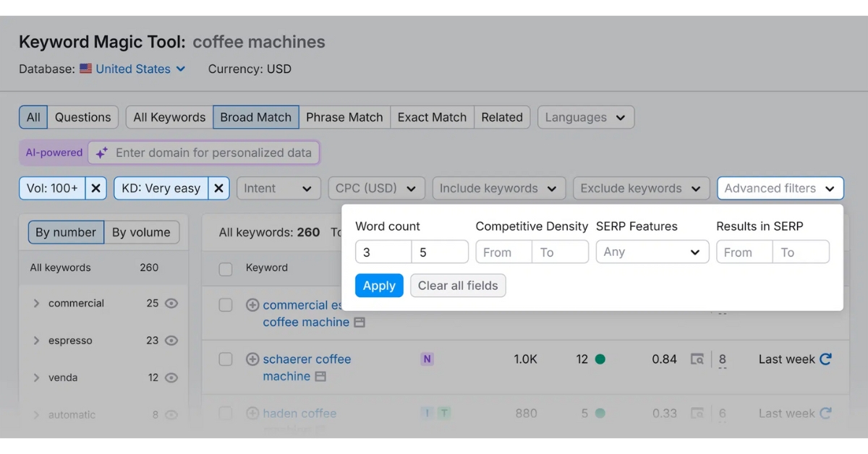Open the CPC (USD) filter dropdown
Screen dimensions: 868x454
(376, 188)
